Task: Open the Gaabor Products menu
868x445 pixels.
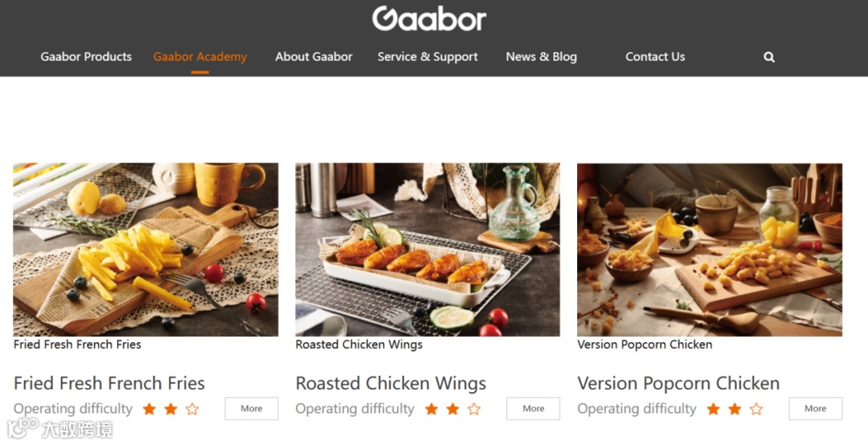Action: click(86, 56)
